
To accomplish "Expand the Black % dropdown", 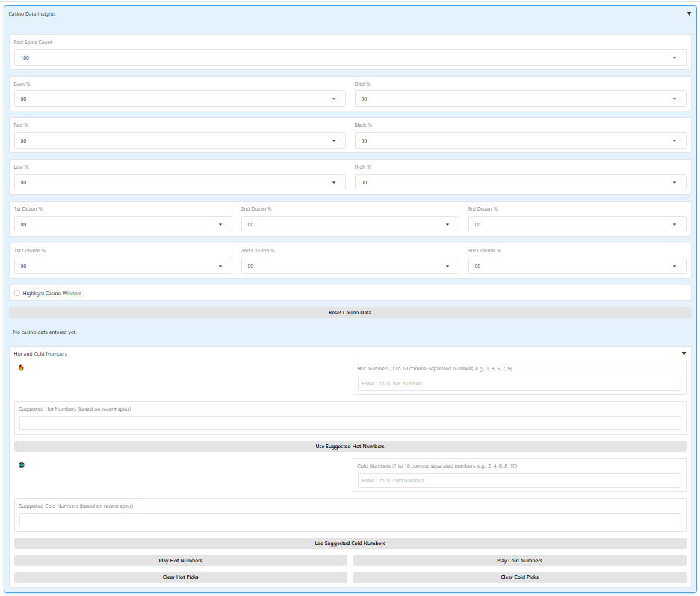I will (x=520, y=140).
